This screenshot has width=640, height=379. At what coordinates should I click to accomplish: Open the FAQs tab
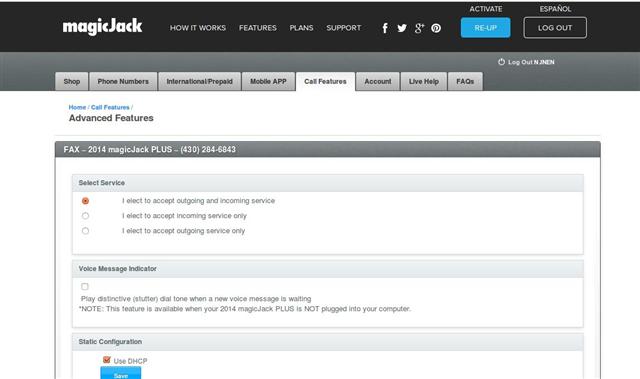coord(465,82)
